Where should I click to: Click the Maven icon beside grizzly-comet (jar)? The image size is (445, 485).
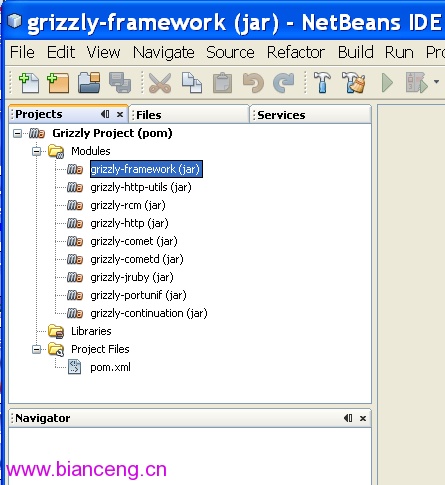[x=75, y=241]
